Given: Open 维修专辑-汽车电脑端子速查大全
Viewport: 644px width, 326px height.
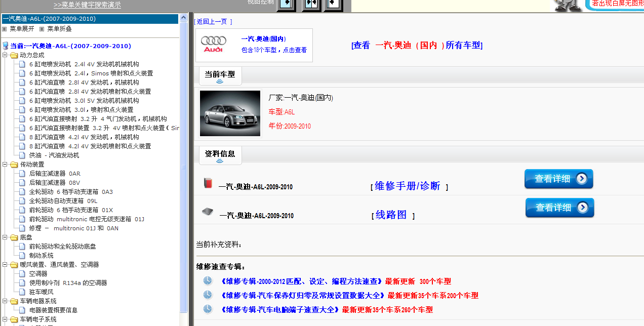Looking at the screenshot, I should (281, 309).
